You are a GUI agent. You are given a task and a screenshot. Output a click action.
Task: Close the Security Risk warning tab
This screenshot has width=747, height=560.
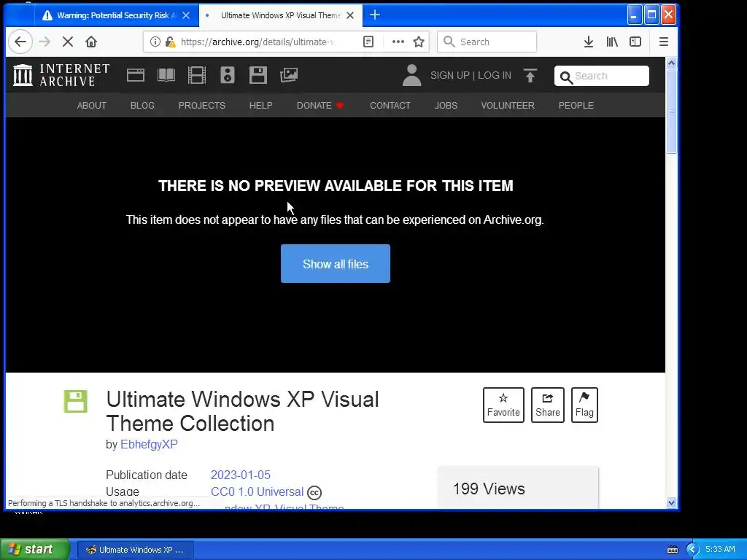pos(186,15)
